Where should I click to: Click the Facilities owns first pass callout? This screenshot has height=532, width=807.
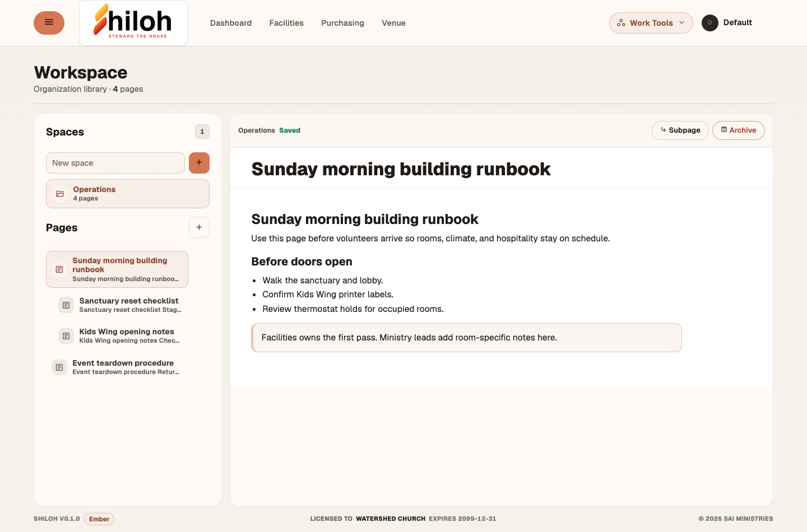pyautogui.click(x=466, y=338)
